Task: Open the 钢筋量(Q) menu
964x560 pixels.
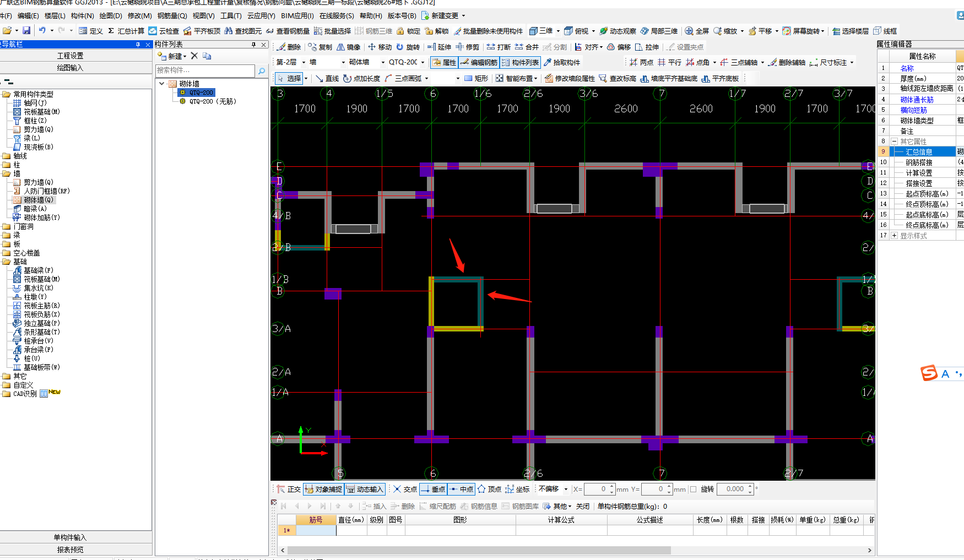Action: click(x=172, y=16)
